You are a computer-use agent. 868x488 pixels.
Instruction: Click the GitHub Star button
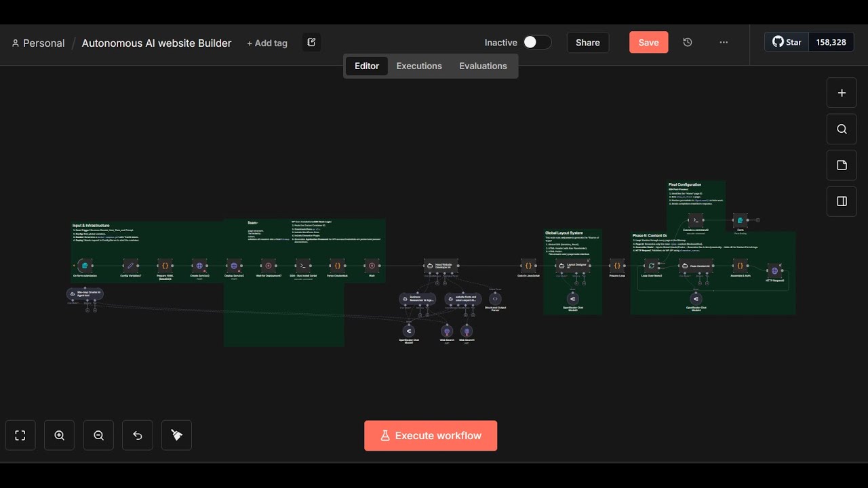click(787, 42)
